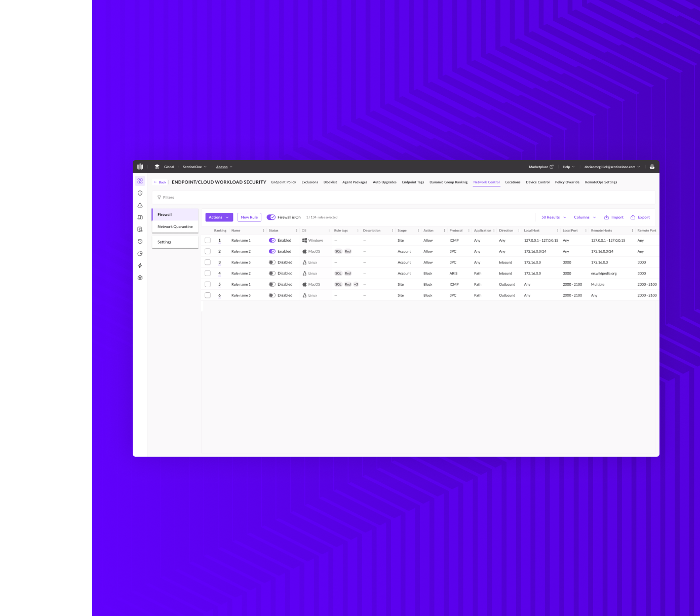Click the Filters funnel icon
Screen dimensions: 700x616
point(160,198)
